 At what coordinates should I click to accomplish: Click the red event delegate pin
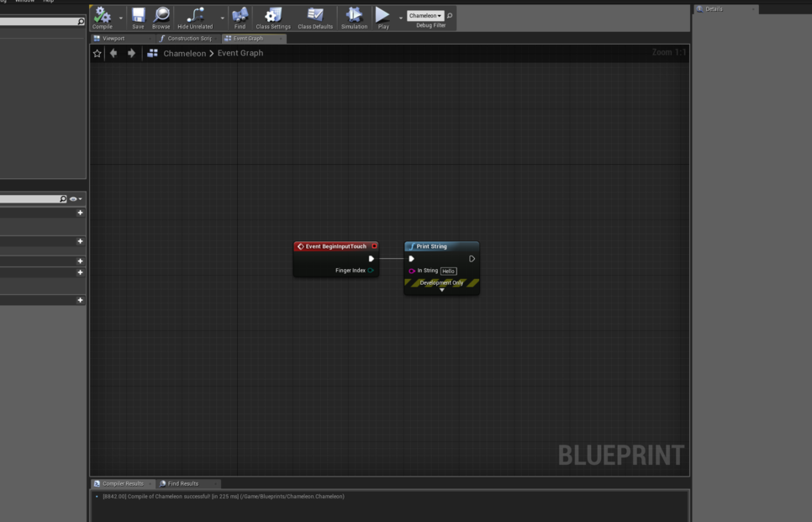tap(374, 246)
